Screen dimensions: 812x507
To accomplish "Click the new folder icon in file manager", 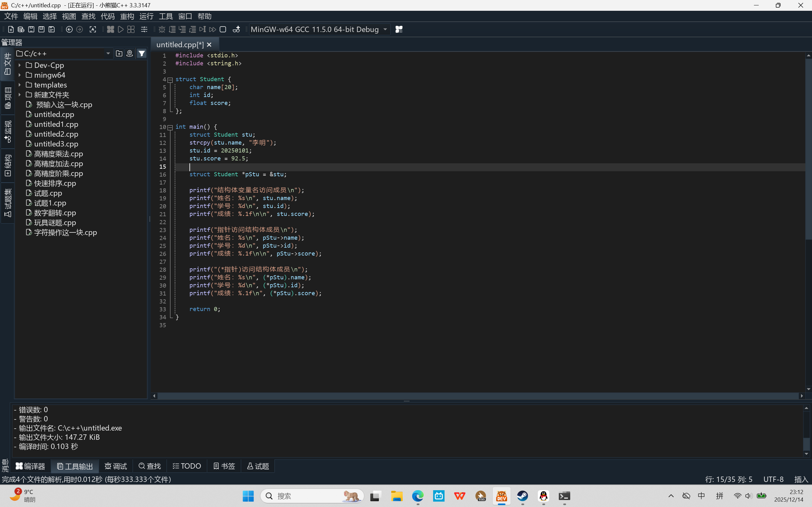I will (x=119, y=53).
